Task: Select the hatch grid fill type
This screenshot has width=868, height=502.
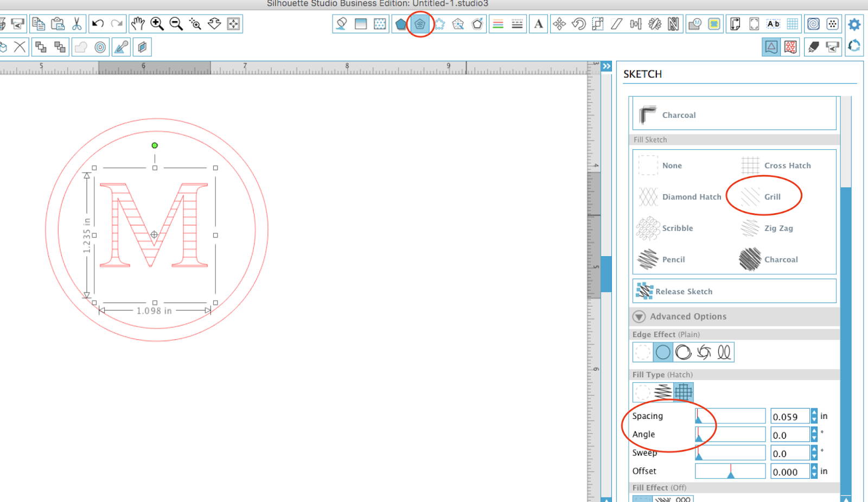Action: (x=684, y=392)
